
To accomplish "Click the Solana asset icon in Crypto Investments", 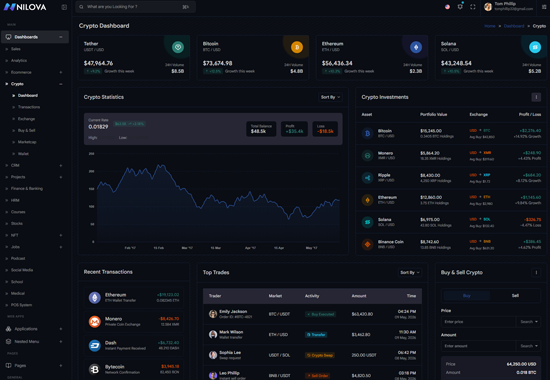I will [x=368, y=222].
